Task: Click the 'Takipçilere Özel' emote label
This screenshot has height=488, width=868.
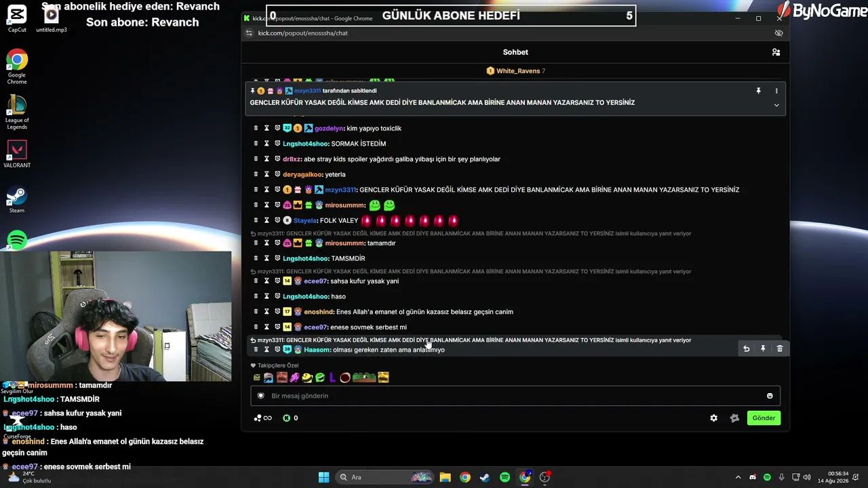Action: click(x=278, y=365)
